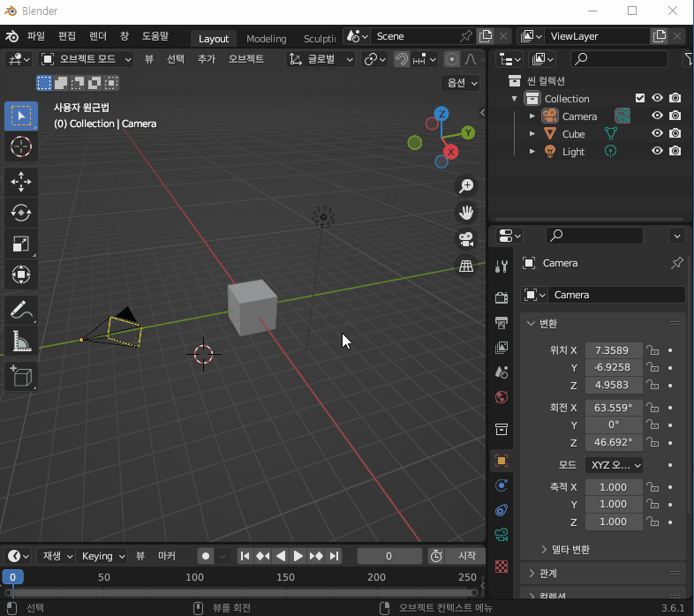
Task: Click the Location Z value field
Action: tap(614, 385)
